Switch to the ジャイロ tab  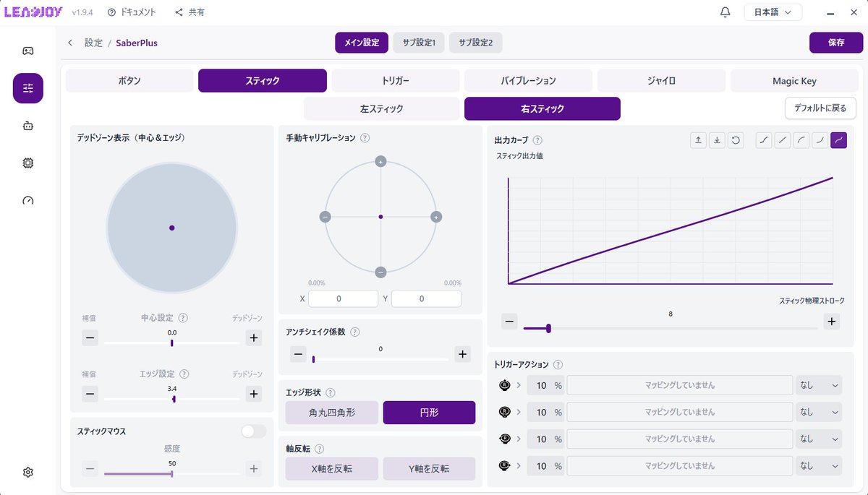pyautogui.click(x=662, y=81)
